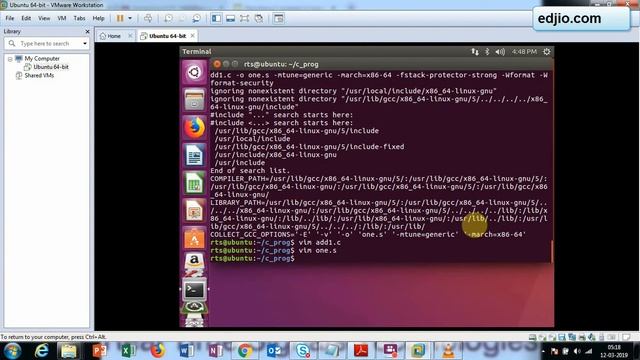Open the Windows clock showing 12-03-2019

coord(614,351)
